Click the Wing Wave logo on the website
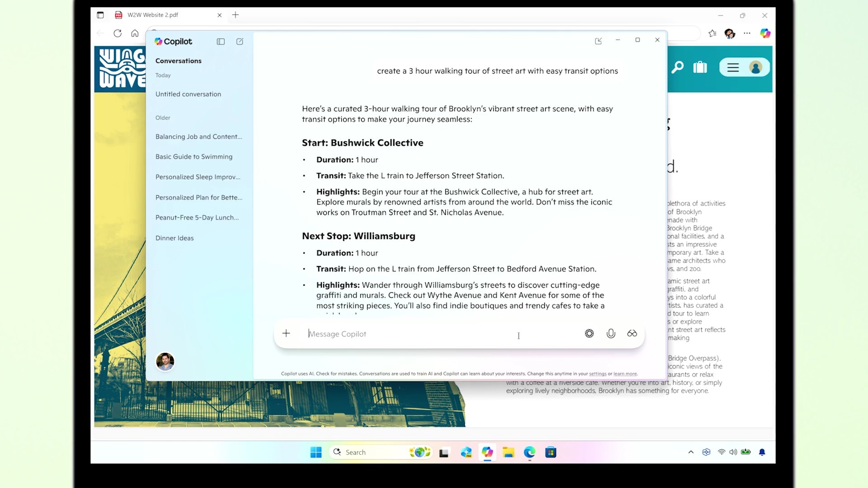 pyautogui.click(x=122, y=69)
